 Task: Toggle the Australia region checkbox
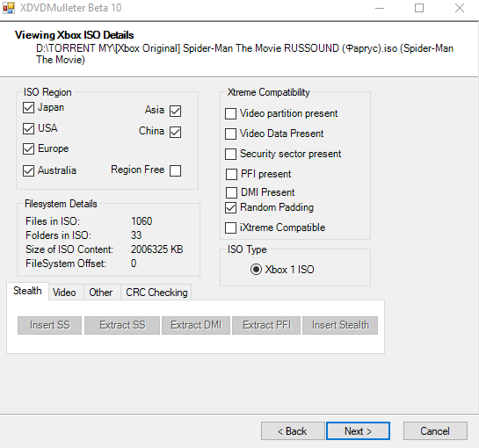point(28,170)
